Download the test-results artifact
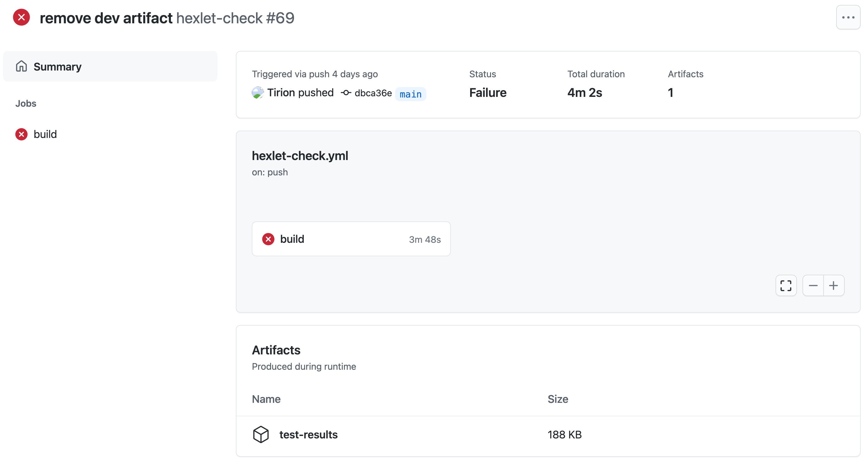 point(308,435)
